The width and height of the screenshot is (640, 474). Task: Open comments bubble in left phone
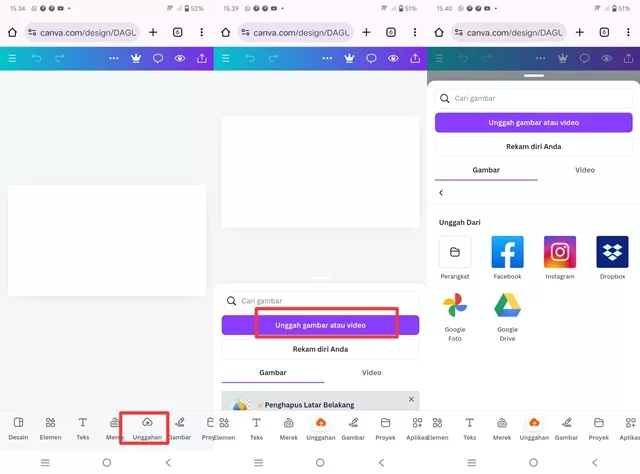(x=158, y=58)
